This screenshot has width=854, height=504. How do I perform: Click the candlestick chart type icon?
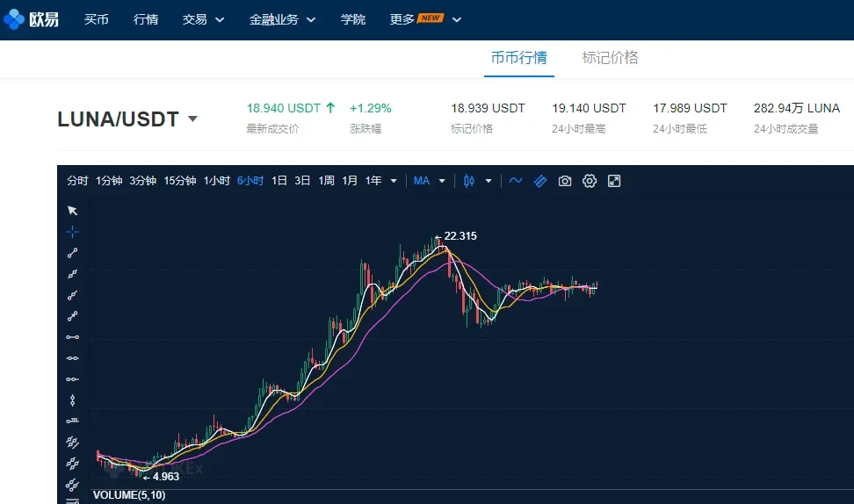469,181
